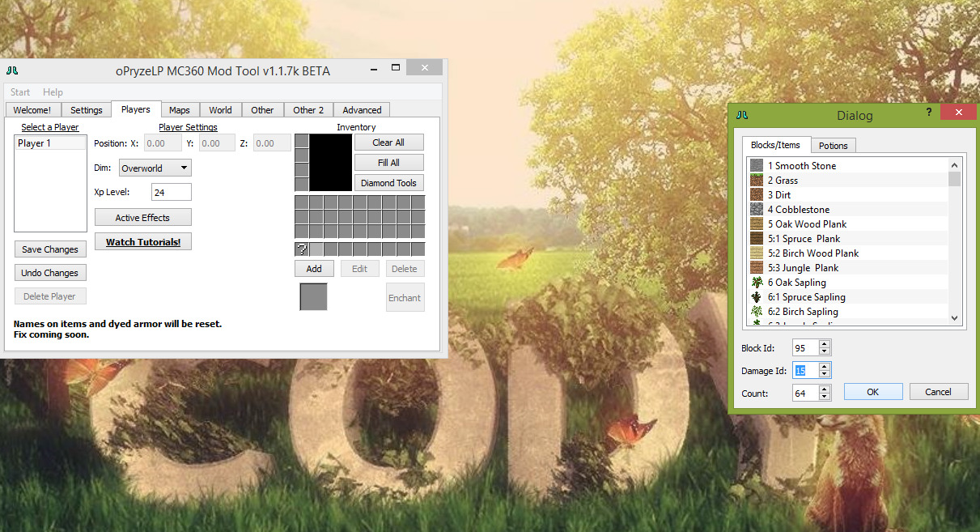The image size is (980, 532).
Task: Pick the Grass block in list
Action: click(x=783, y=181)
